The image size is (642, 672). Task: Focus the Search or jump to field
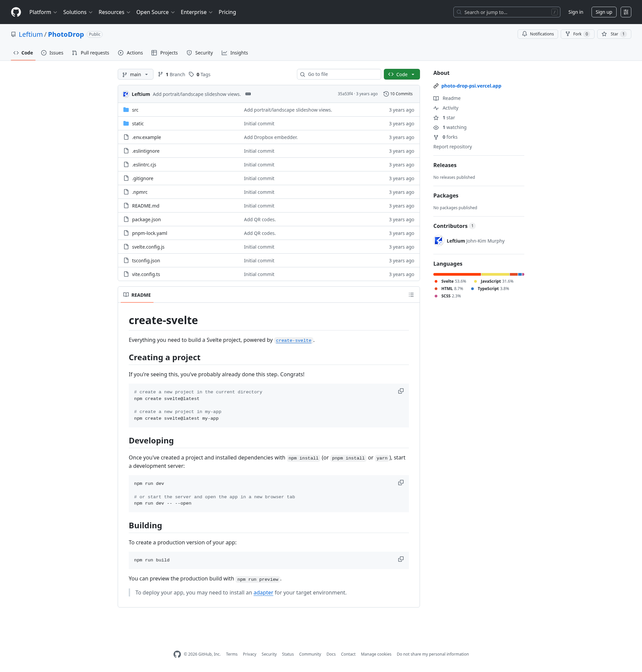507,12
